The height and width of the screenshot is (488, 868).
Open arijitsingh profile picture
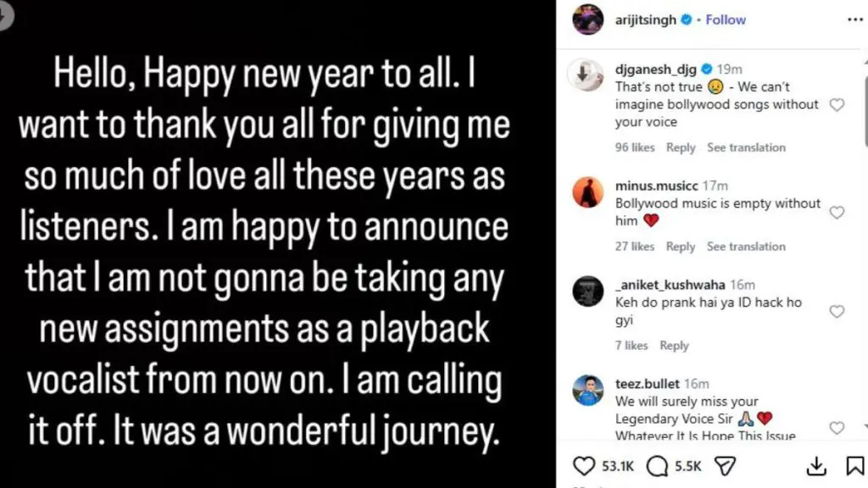tap(588, 19)
